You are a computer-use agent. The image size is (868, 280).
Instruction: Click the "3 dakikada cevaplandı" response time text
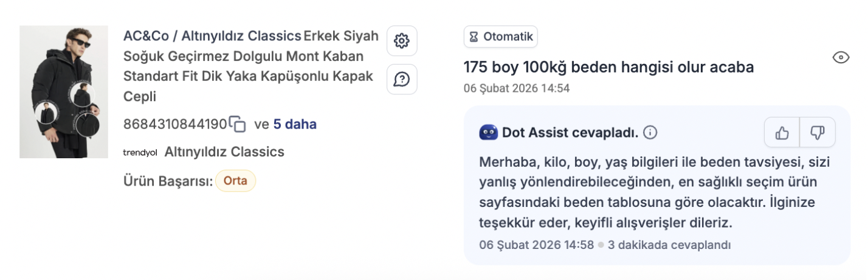[669, 245]
